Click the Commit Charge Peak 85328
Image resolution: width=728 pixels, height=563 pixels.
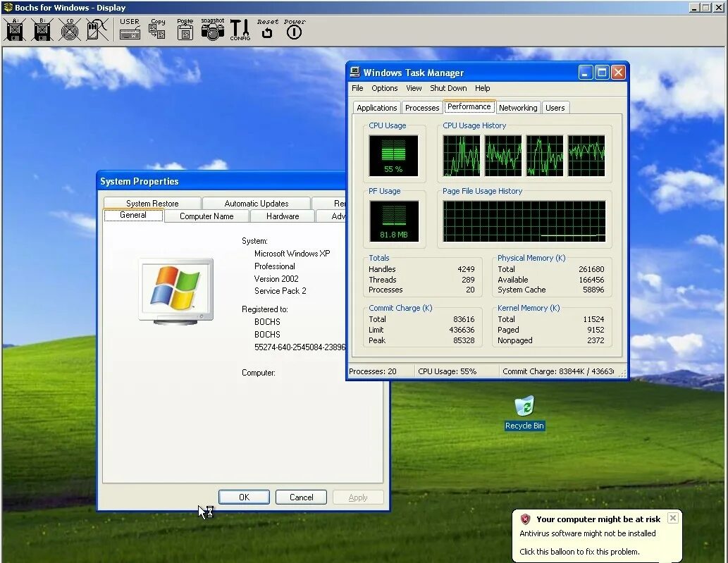464,340
